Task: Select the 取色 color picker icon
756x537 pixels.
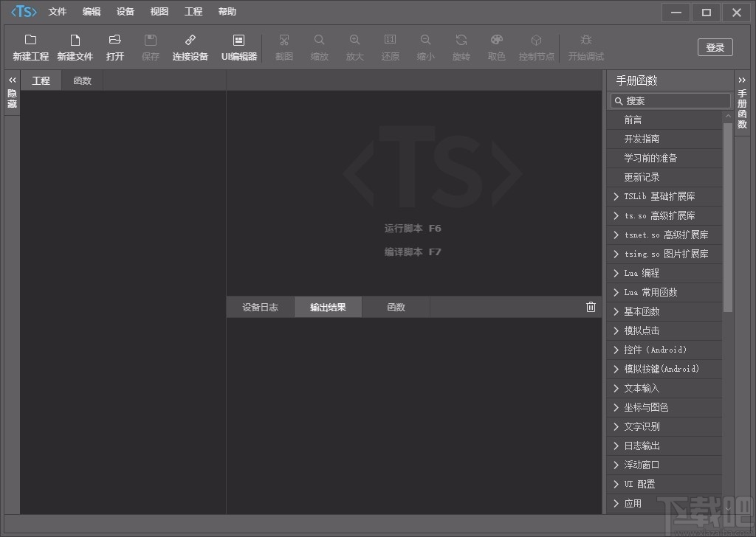Action: pos(496,46)
